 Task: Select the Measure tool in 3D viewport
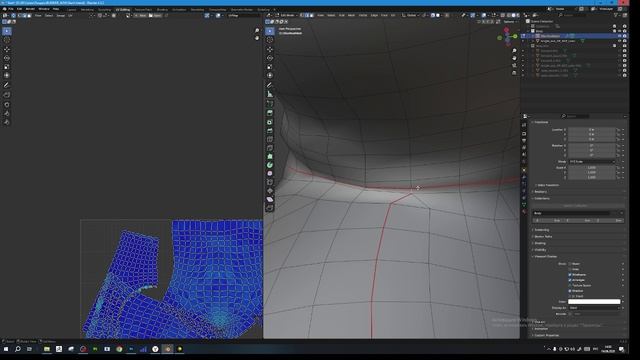[270, 94]
